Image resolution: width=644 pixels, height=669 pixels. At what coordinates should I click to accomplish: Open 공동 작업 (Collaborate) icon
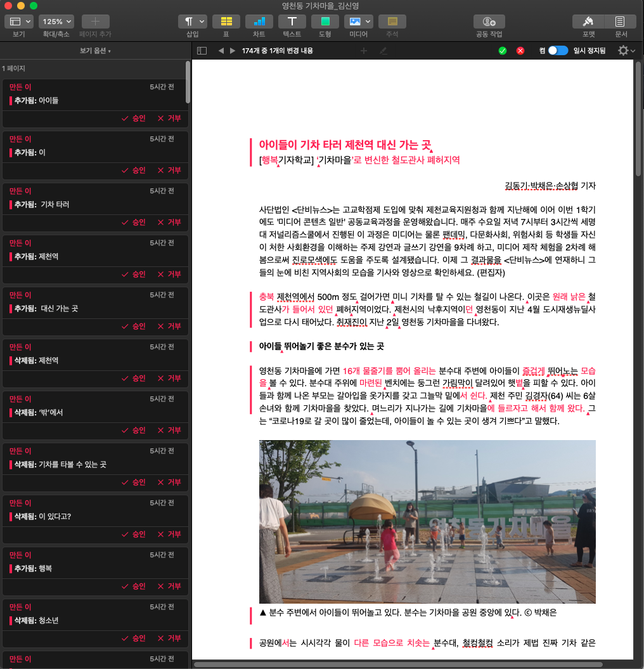coord(489,22)
